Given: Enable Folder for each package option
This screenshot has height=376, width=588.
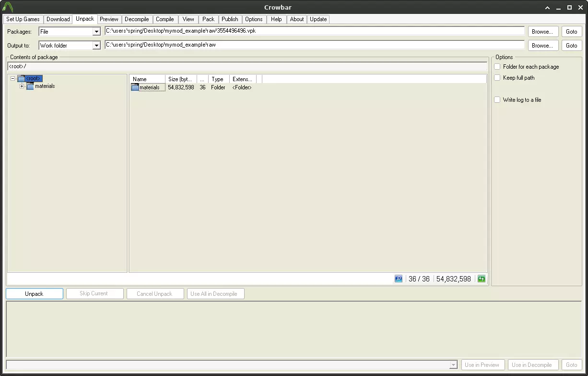Looking at the screenshot, I should tap(497, 67).
